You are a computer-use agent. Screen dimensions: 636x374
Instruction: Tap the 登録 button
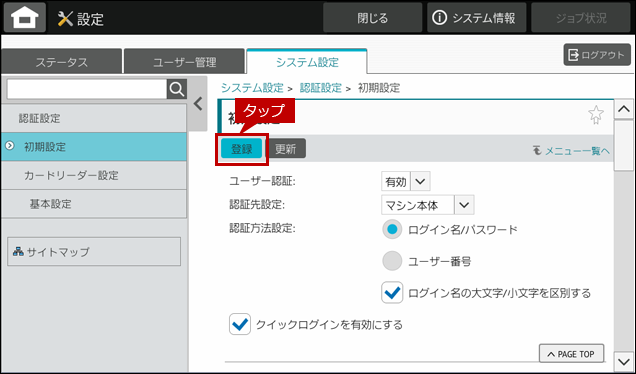click(x=242, y=149)
